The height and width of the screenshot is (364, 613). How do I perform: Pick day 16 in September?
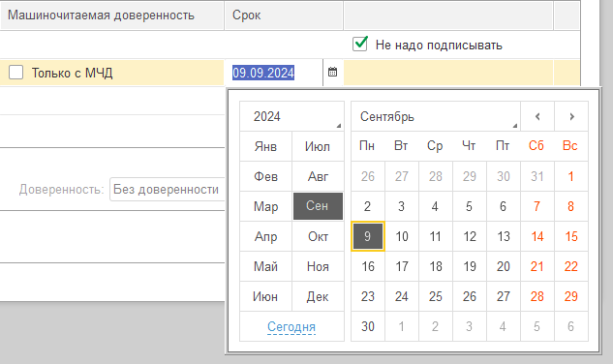(368, 266)
